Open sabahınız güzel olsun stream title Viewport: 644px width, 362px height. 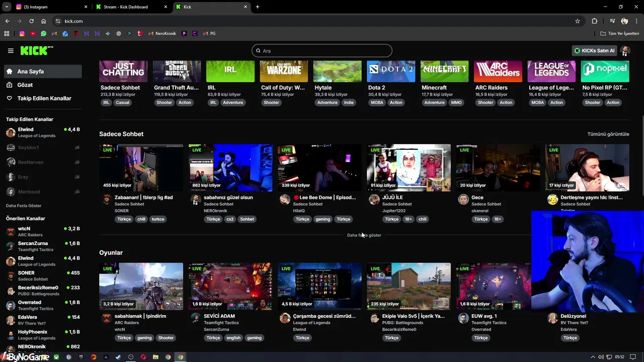point(228,198)
